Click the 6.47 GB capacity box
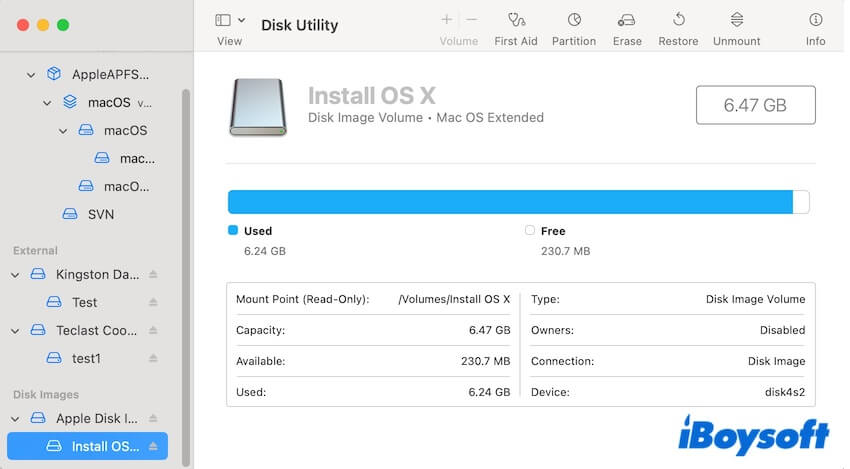Screen dimensions: 850x469 pos(755,105)
